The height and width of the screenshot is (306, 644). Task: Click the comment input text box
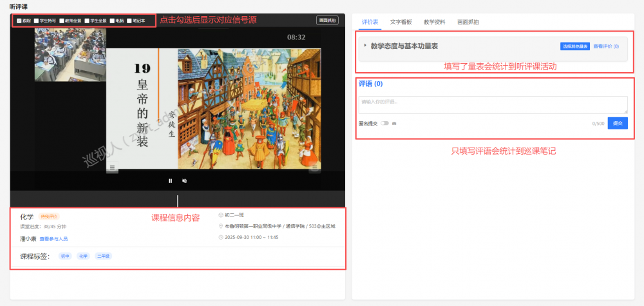point(493,105)
